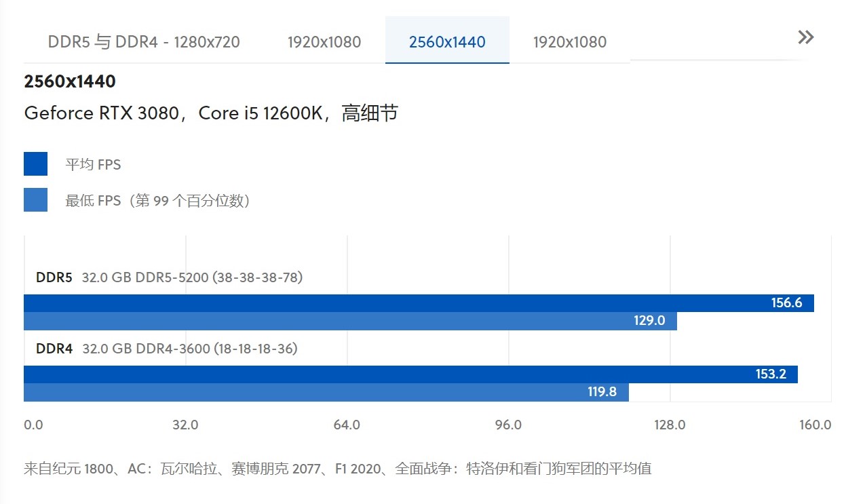The height and width of the screenshot is (504, 846).
Task: Click the 160.0 axis label
Action: click(814, 425)
